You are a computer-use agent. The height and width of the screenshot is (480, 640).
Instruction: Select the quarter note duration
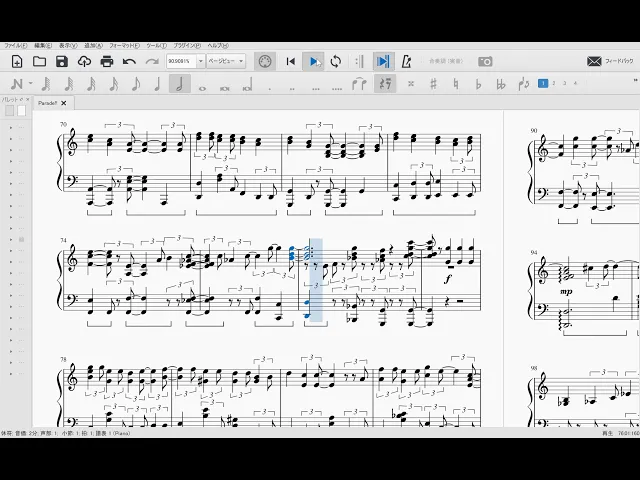(157, 84)
